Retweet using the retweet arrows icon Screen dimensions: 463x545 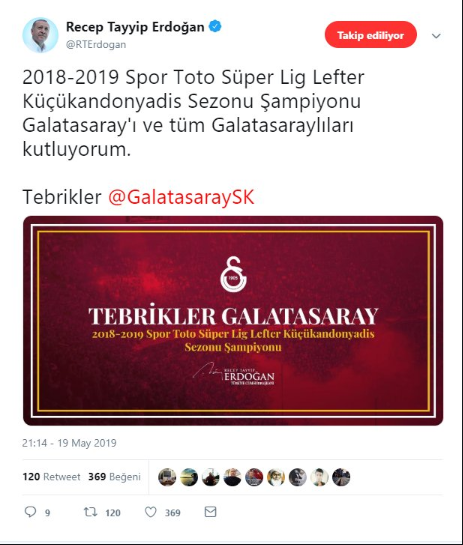[x=90, y=512]
